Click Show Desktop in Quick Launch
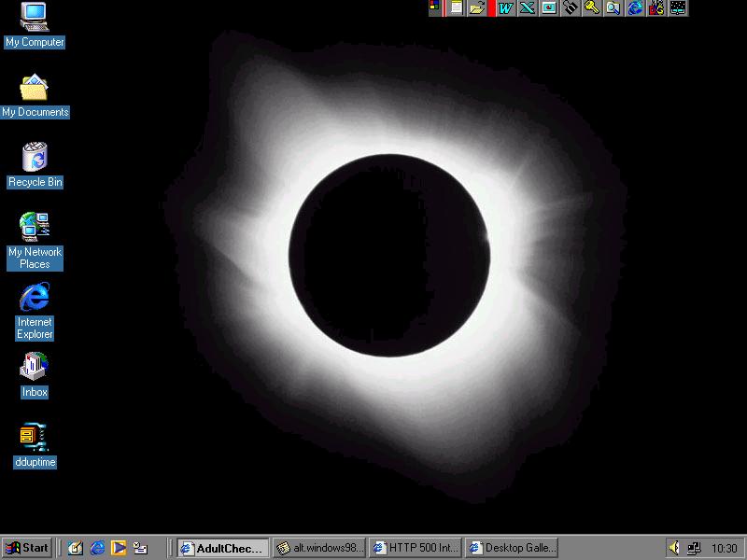The image size is (747, 560). point(76,548)
